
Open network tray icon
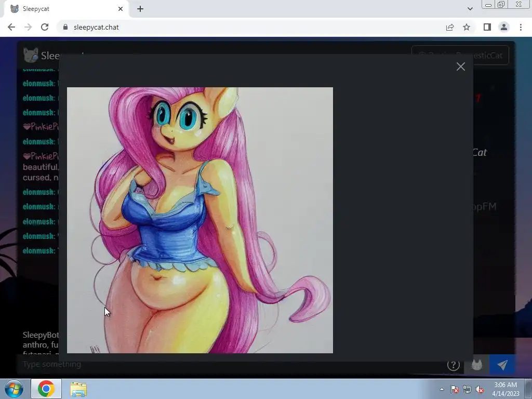tap(467, 389)
